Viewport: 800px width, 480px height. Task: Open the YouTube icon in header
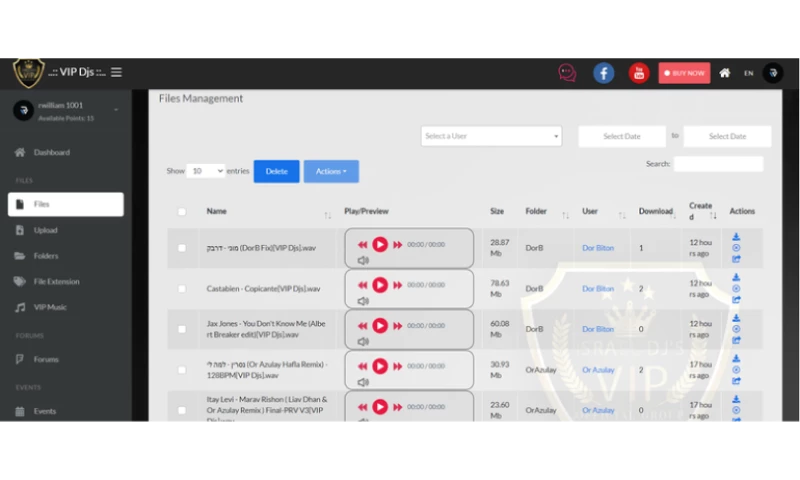coord(638,73)
